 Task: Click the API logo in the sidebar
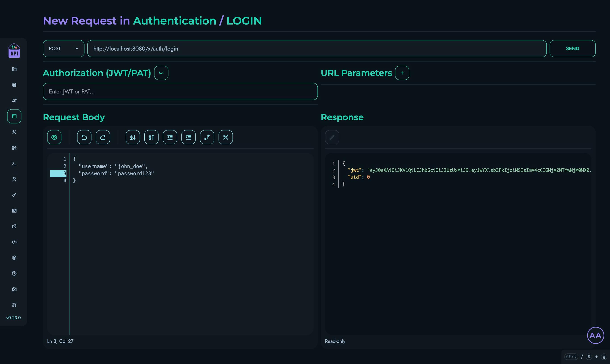pyautogui.click(x=14, y=51)
